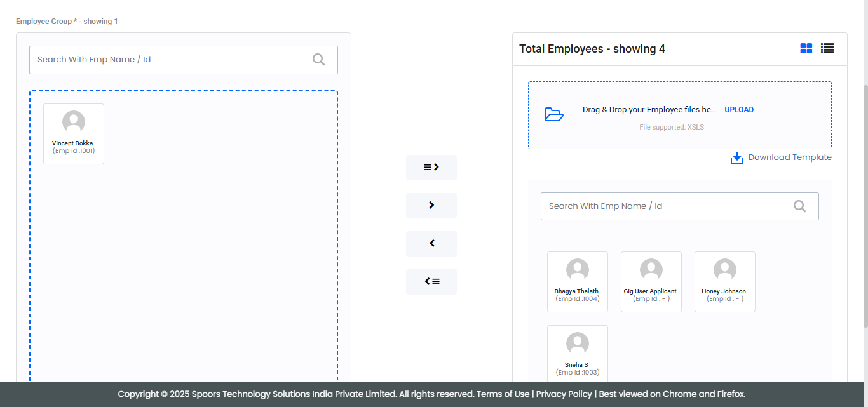Click the single right arrow transfer button
This screenshot has width=868, height=407.
click(x=431, y=206)
